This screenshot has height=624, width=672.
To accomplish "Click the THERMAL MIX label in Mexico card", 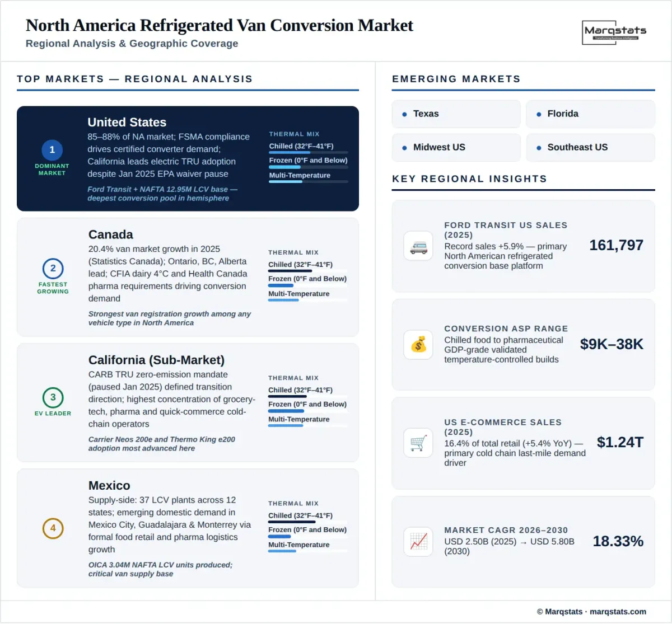I will point(293,504).
